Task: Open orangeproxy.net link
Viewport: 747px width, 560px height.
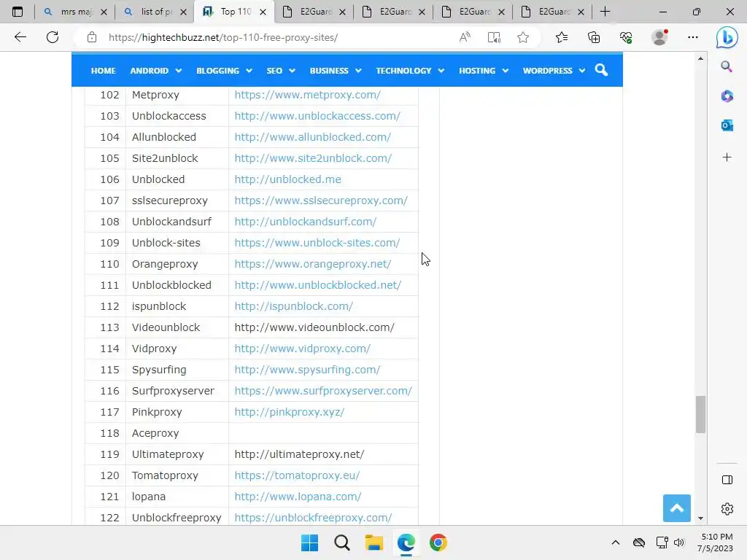Action: click(312, 264)
